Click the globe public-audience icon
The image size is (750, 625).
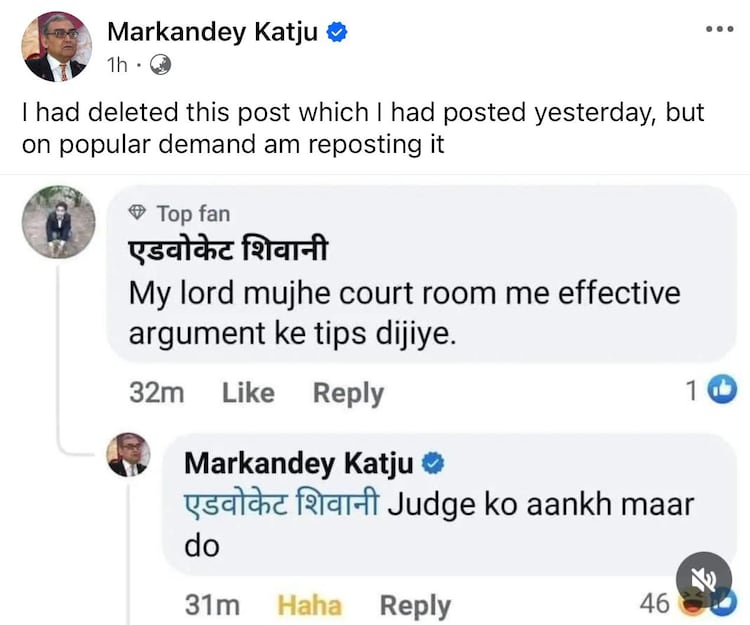[160, 65]
